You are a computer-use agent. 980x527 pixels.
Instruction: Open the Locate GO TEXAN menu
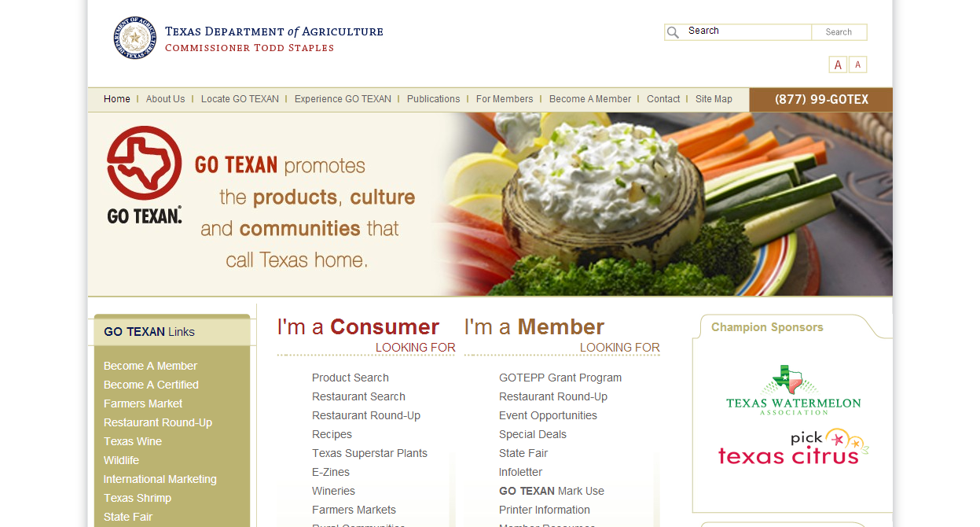pyautogui.click(x=240, y=99)
